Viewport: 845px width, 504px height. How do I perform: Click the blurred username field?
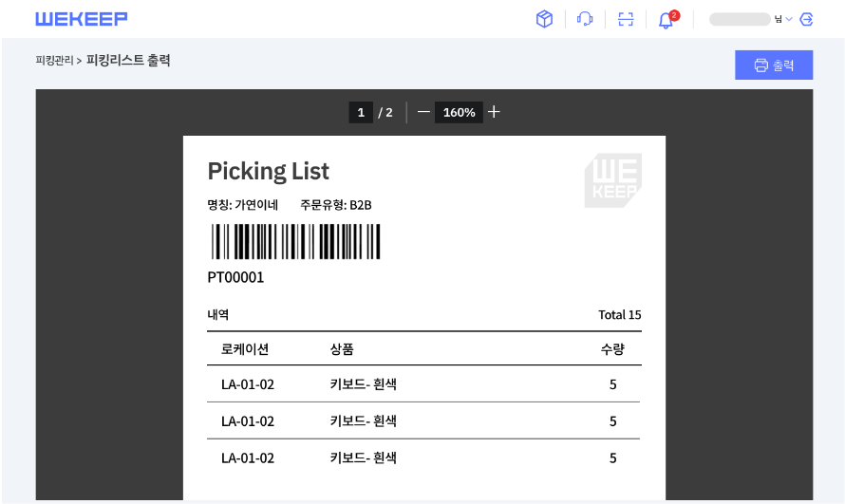(740, 19)
